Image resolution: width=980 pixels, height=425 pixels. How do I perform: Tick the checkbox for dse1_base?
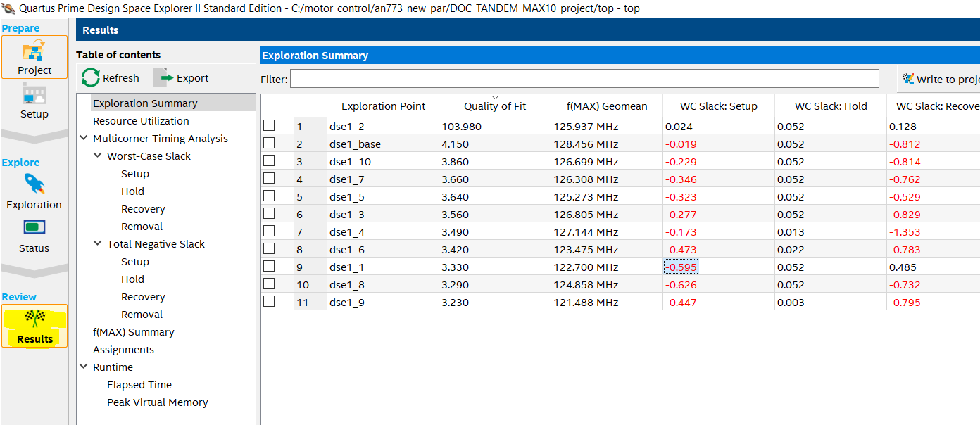click(x=269, y=143)
